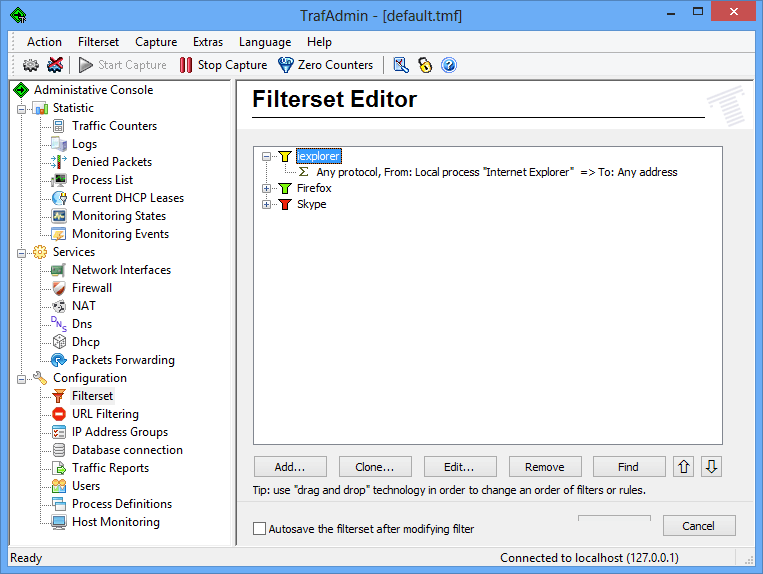Click the Denied Packets icon
763x574 pixels.
[x=59, y=162]
